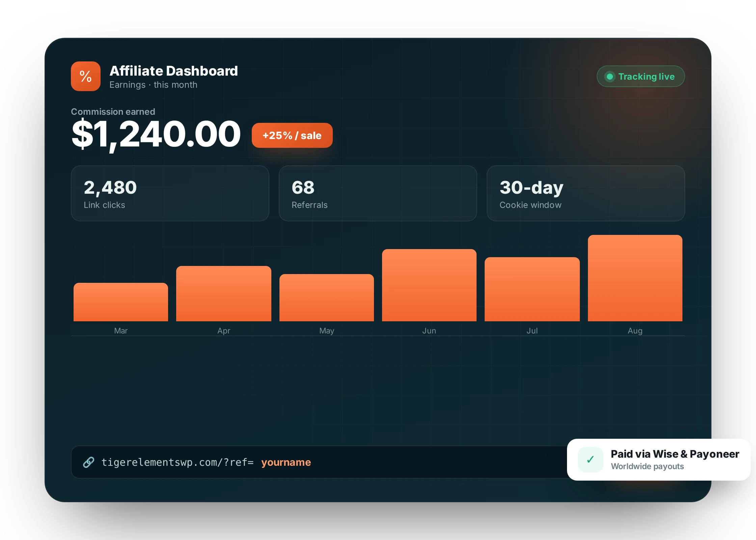Click the chain link icon
Screen dimensions: 756x540
(x=88, y=462)
